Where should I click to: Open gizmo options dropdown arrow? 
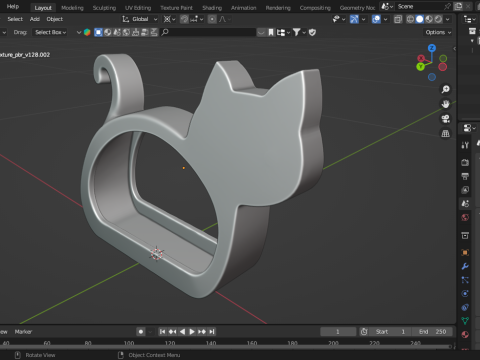pyautogui.click(x=363, y=19)
